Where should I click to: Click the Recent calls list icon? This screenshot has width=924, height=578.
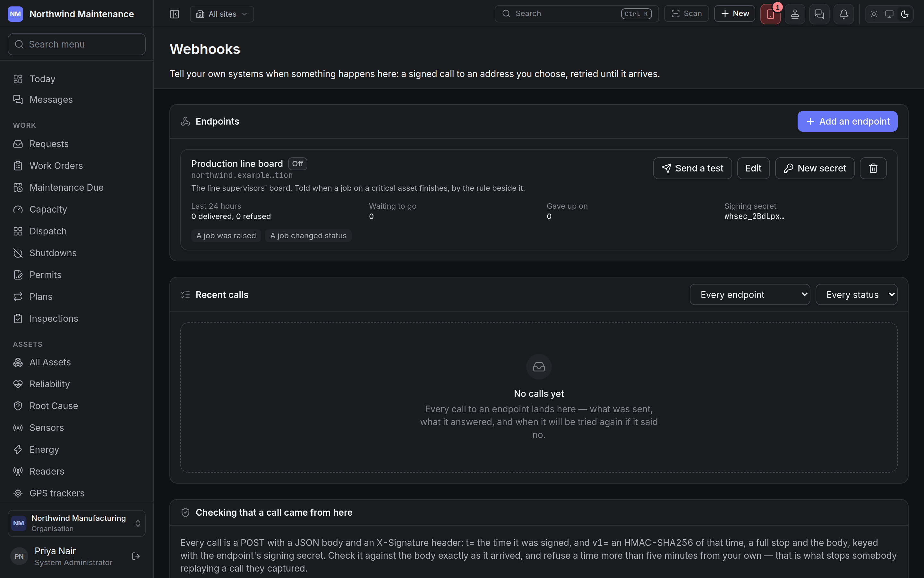click(185, 295)
